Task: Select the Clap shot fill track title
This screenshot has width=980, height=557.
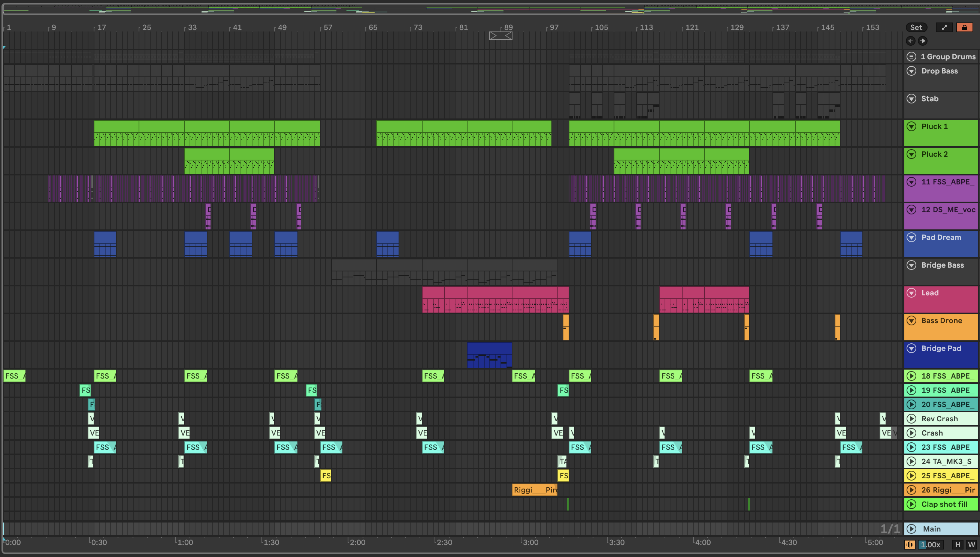Action: [x=944, y=504]
